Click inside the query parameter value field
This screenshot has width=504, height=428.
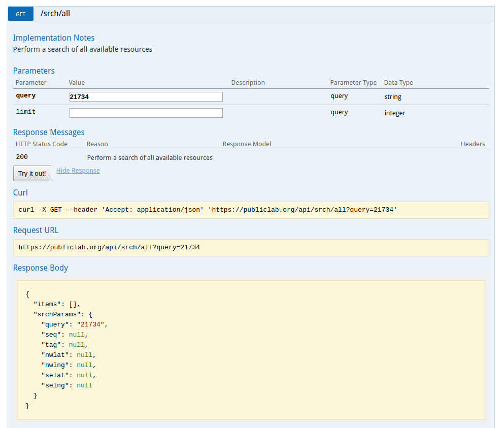click(146, 96)
